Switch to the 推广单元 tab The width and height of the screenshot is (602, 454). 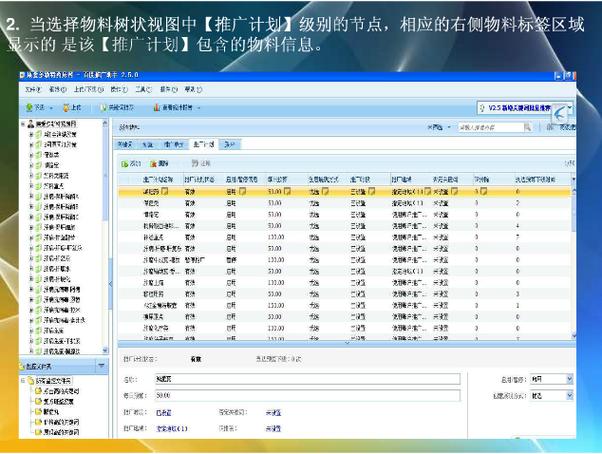tap(174, 145)
